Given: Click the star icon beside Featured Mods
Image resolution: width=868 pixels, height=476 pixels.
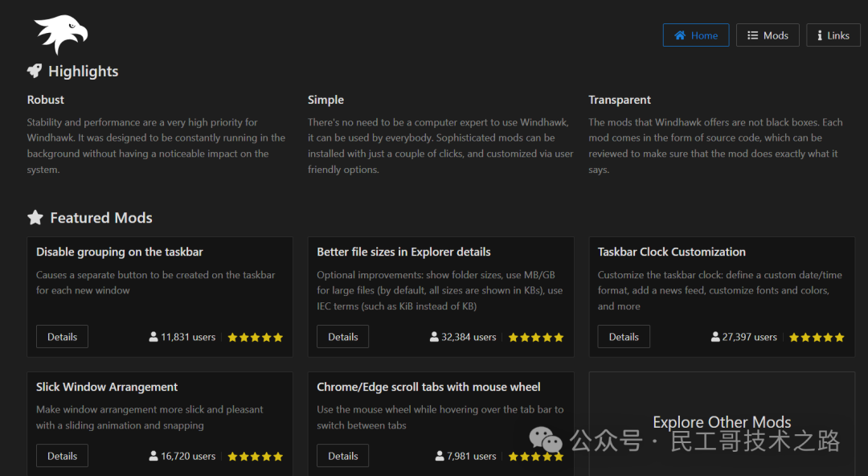Looking at the screenshot, I should [35, 217].
